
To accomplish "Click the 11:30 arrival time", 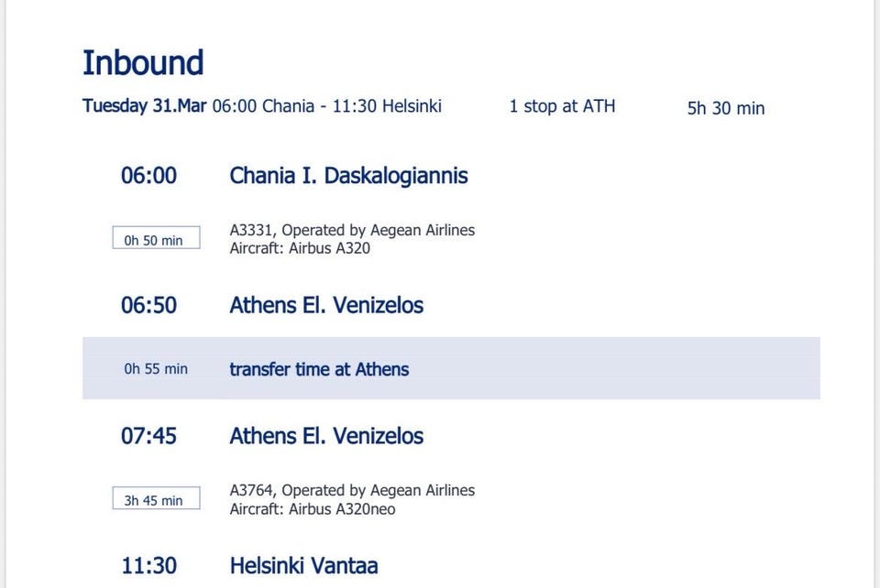I will (x=148, y=566).
